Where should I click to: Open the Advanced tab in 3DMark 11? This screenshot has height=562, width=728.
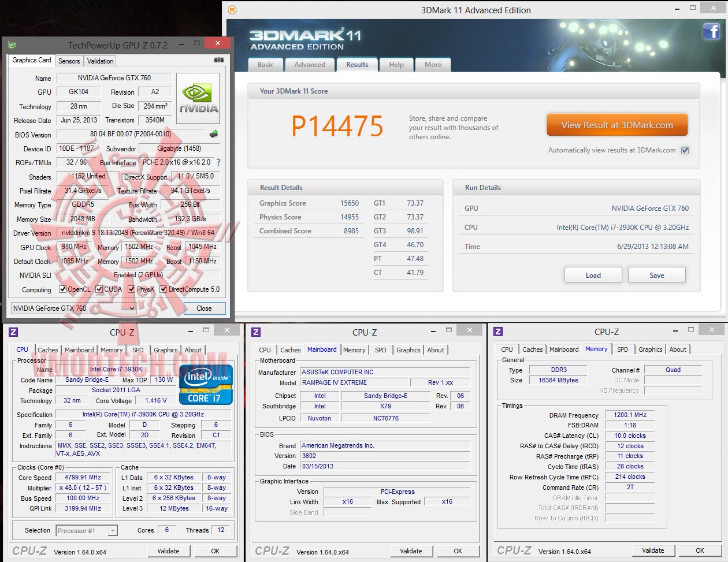tap(310, 65)
